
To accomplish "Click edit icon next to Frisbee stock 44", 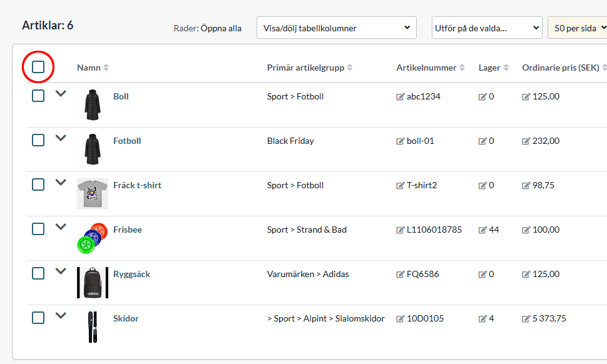I will coord(482,230).
